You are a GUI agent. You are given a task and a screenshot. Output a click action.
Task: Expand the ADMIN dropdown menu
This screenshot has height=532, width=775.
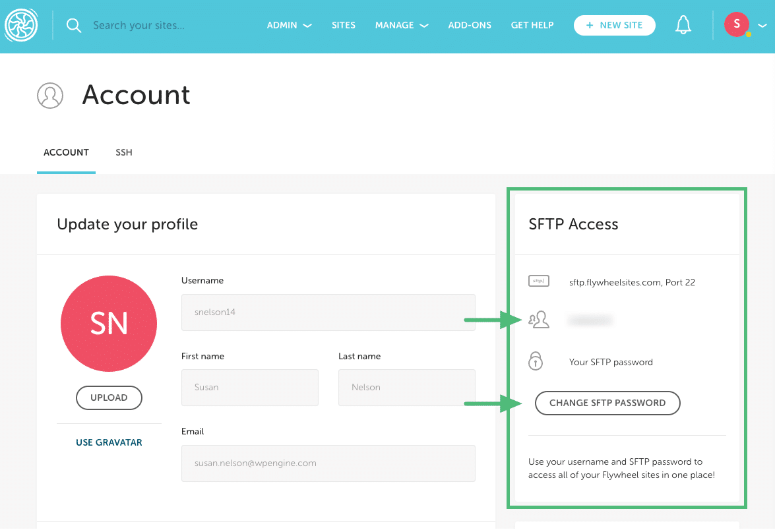tap(289, 25)
